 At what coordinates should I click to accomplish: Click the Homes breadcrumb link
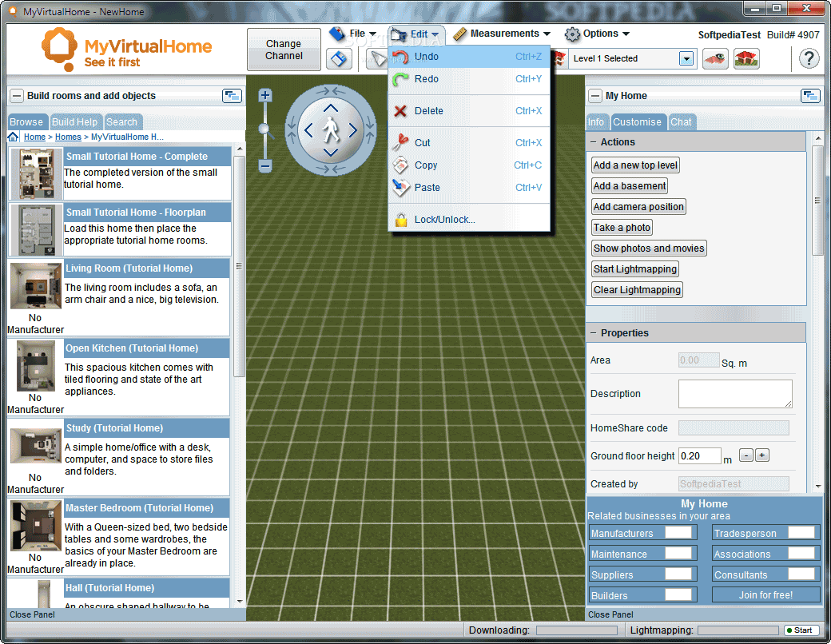click(x=68, y=137)
